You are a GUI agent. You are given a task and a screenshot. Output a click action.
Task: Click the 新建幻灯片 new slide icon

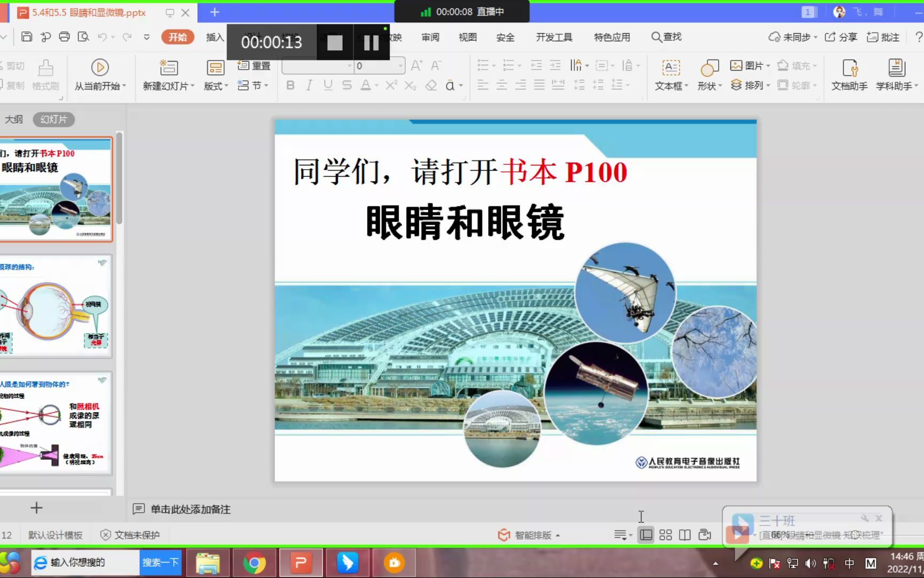click(x=168, y=67)
